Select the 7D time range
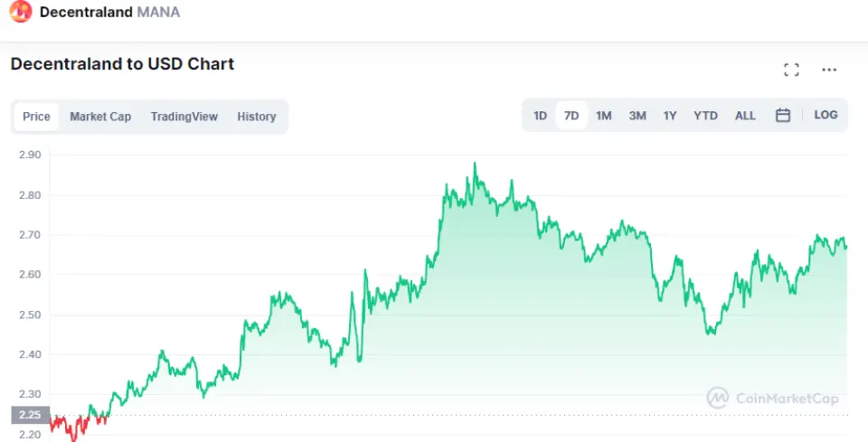Image resolution: width=868 pixels, height=442 pixels. coord(571,116)
